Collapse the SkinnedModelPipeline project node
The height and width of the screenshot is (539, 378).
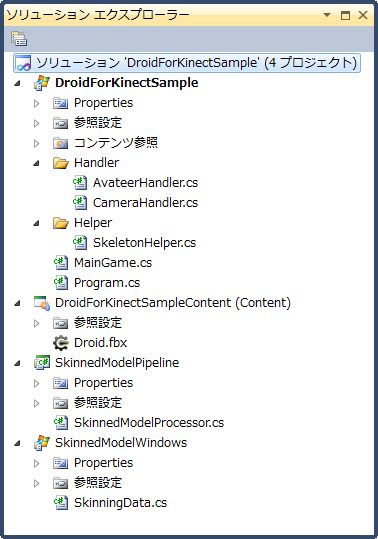(x=17, y=363)
